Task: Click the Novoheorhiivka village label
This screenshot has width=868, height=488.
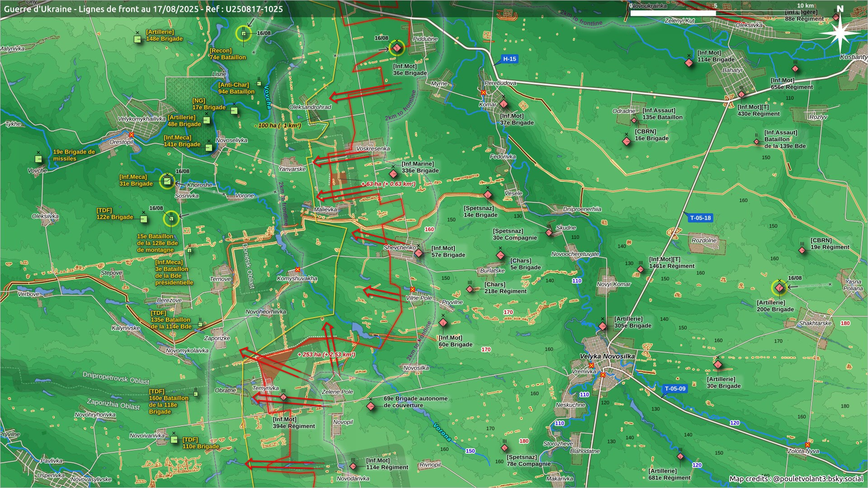Action: point(266,312)
